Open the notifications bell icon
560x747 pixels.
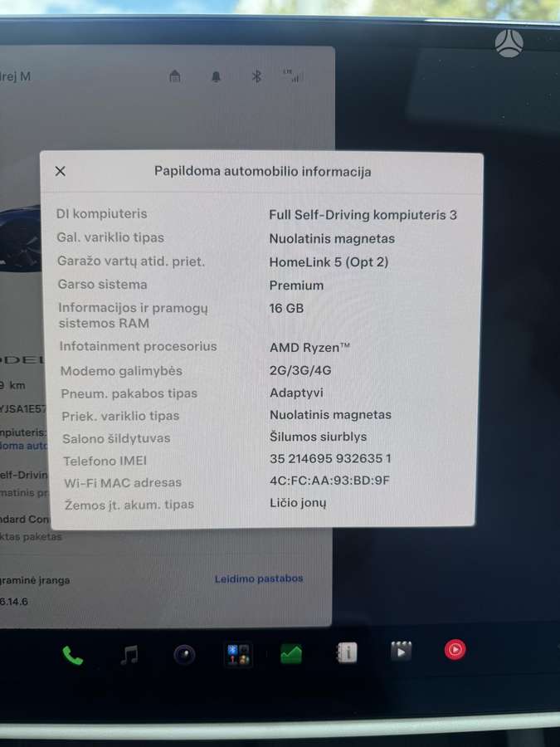coord(216,76)
